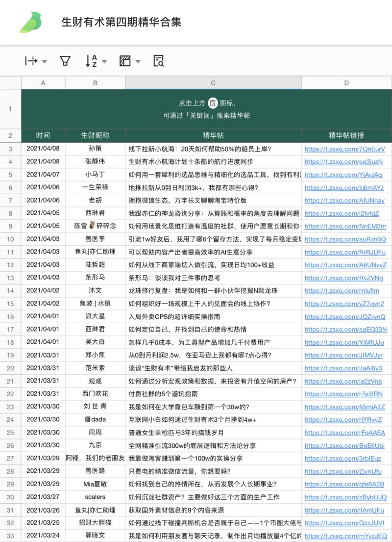Viewport: 392px width, 542px height.
Task: Click the link beside 西门吹花's post
Action: (x=344, y=394)
